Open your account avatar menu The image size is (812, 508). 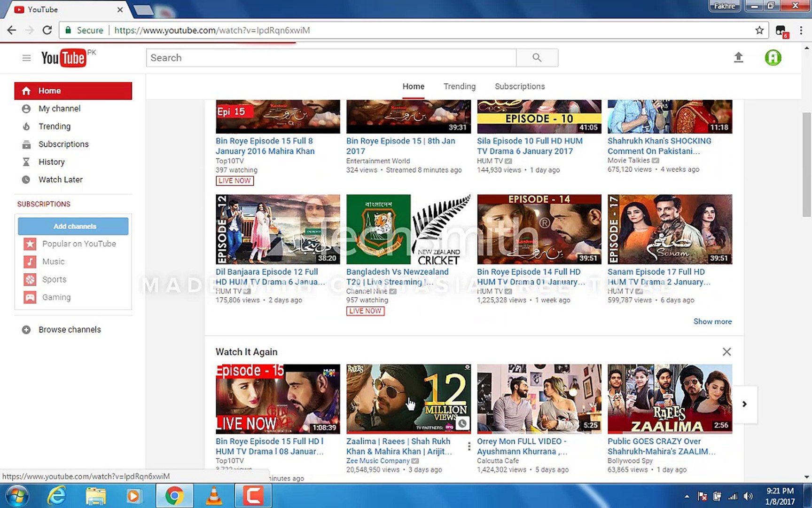tap(773, 57)
